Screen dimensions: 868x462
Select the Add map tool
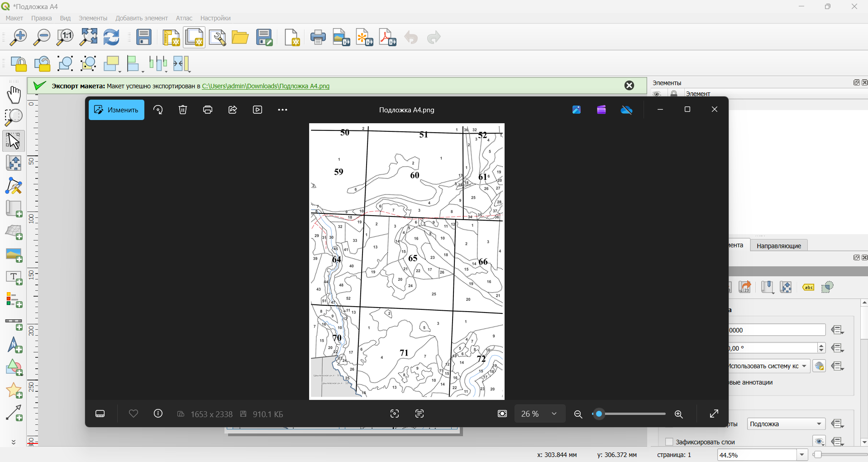click(x=14, y=209)
